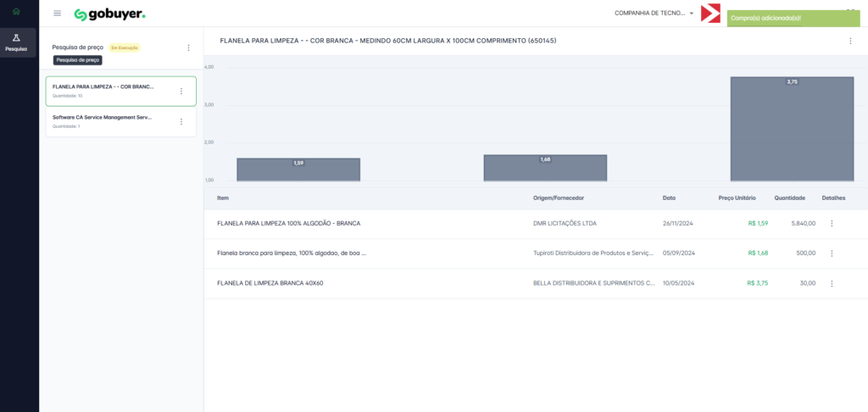Open details menu for Tupiroti Distribuidora row
This screenshot has width=868, height=412.
tap(832, 253)
